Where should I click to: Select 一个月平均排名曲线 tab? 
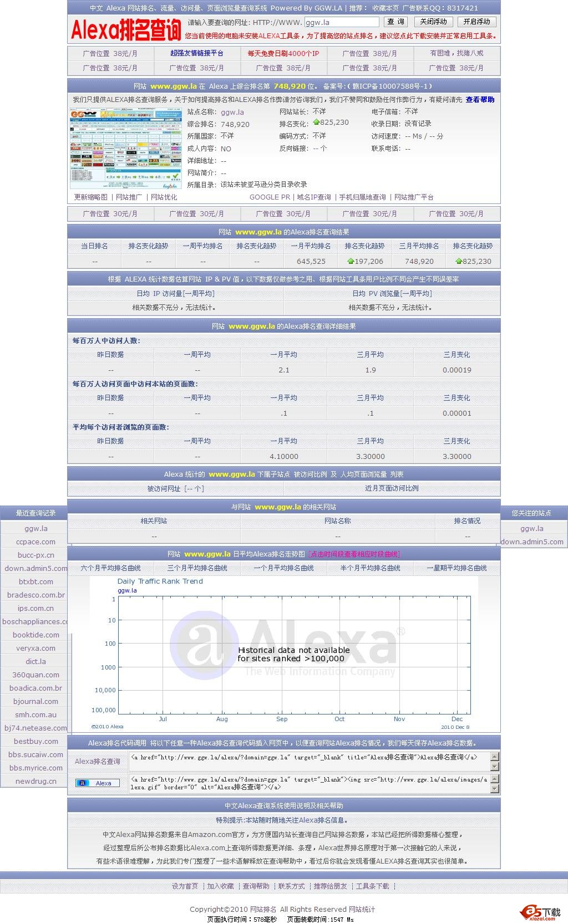pyautogui.click(x=283, y=568)
